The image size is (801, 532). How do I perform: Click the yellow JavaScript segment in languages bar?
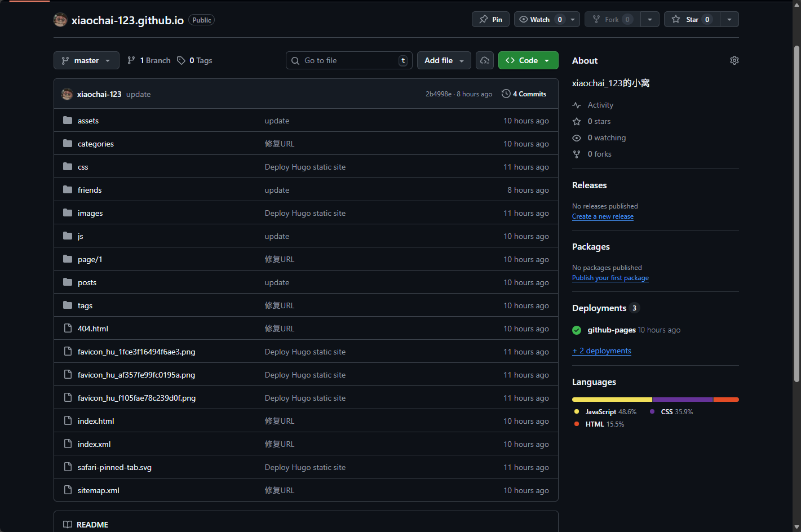[612, 400]
